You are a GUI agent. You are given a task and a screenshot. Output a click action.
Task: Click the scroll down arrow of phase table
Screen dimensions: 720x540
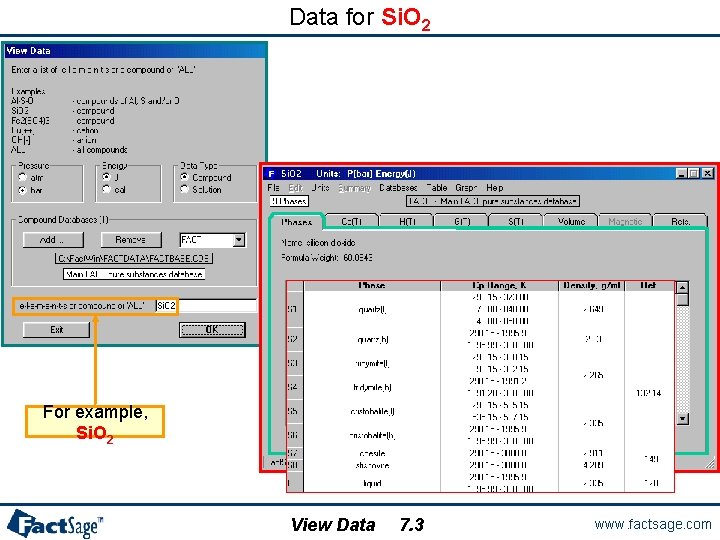[682, 419]
